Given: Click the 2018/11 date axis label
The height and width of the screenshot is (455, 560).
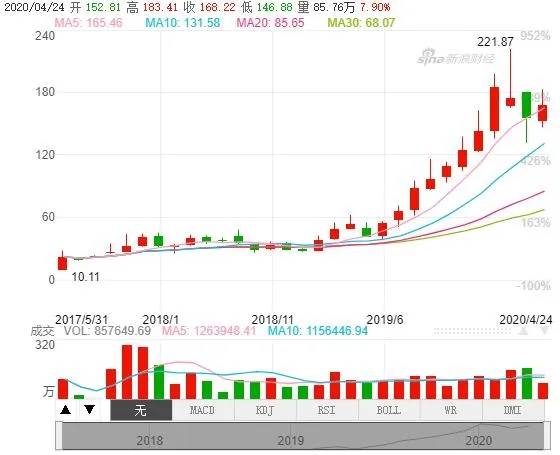Looking at the screenshot, I should 272,319.
